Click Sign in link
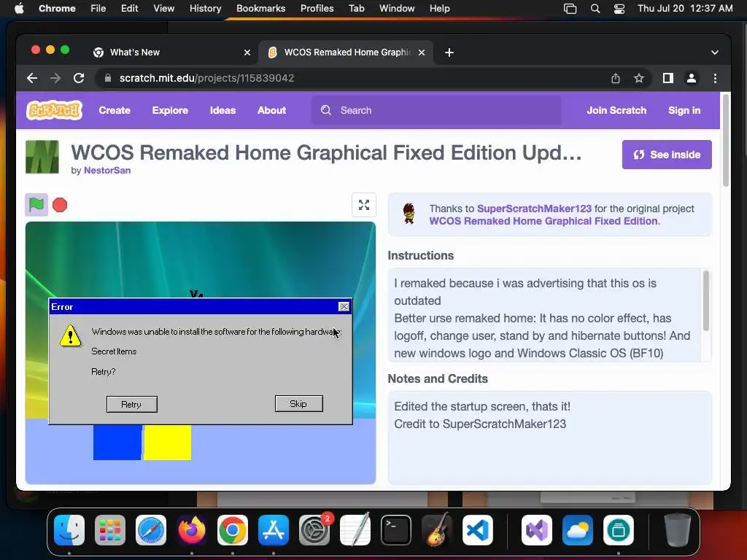747x560 pixels. [x=684, y=111]
